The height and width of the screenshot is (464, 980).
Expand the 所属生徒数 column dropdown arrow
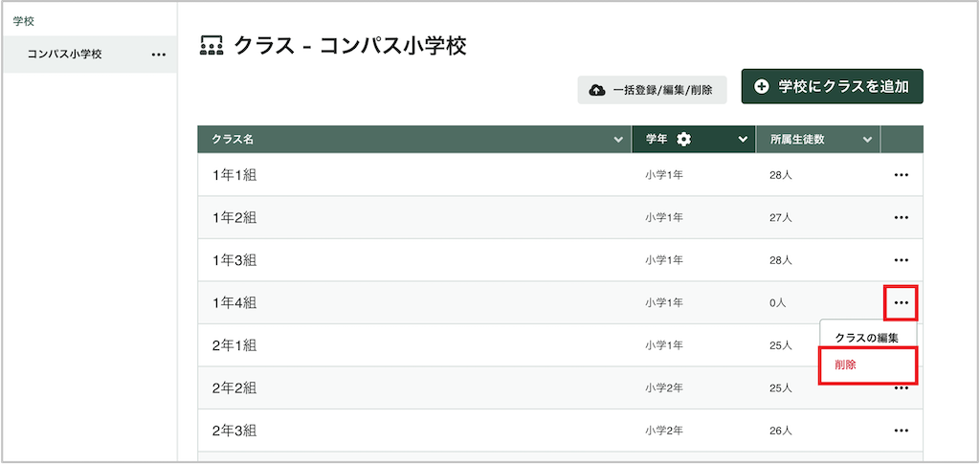click(867, 140)
